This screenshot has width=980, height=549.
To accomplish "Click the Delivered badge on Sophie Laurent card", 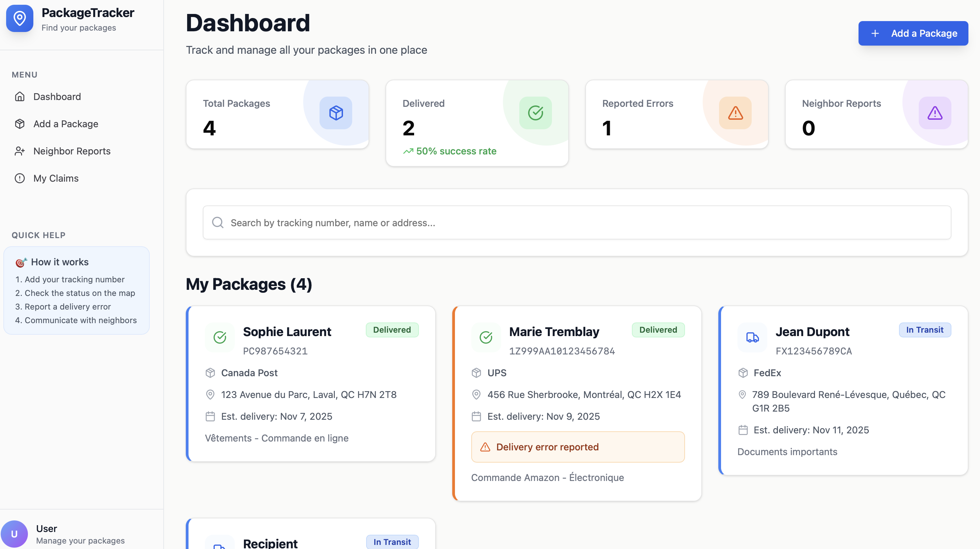I will click(392, 330).
